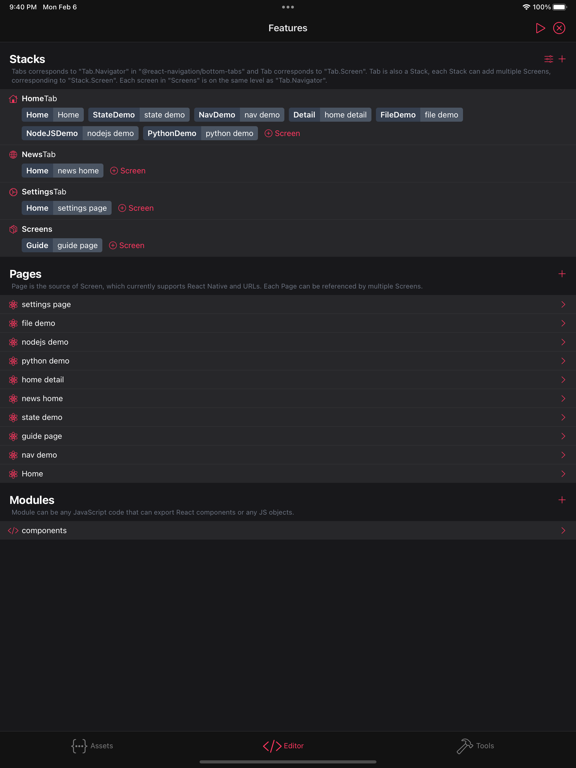Screen dimensions: 576x768
Task: Add Screen to HomeTab stack
Action: (282, 134)
